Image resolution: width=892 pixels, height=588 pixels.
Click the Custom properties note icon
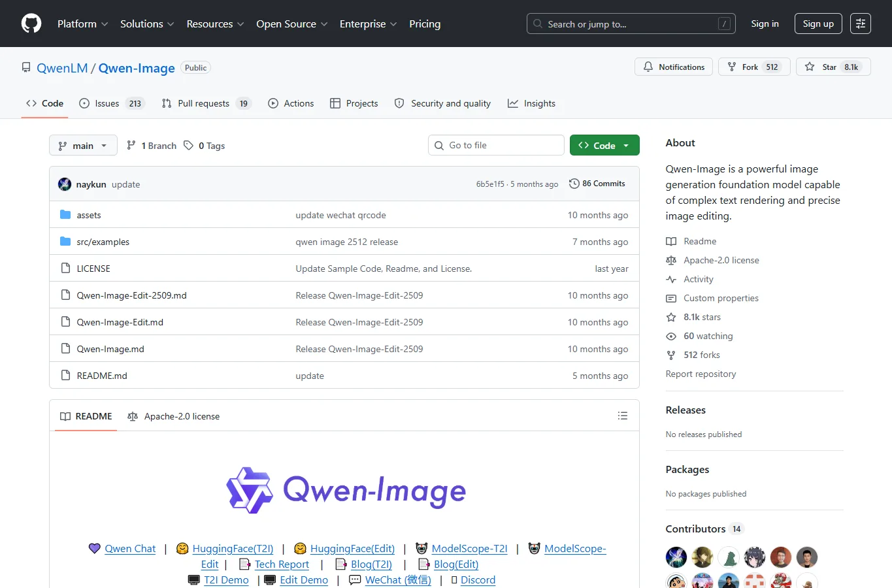671,298
